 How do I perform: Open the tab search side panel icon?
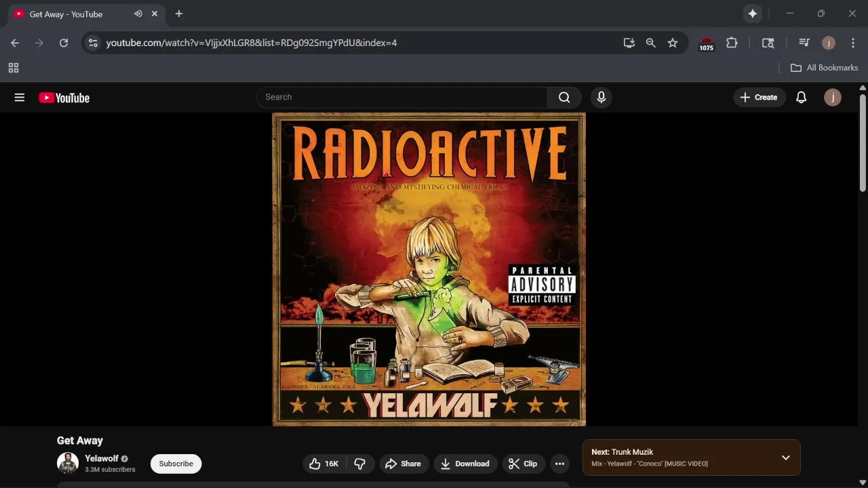point(768,43)
